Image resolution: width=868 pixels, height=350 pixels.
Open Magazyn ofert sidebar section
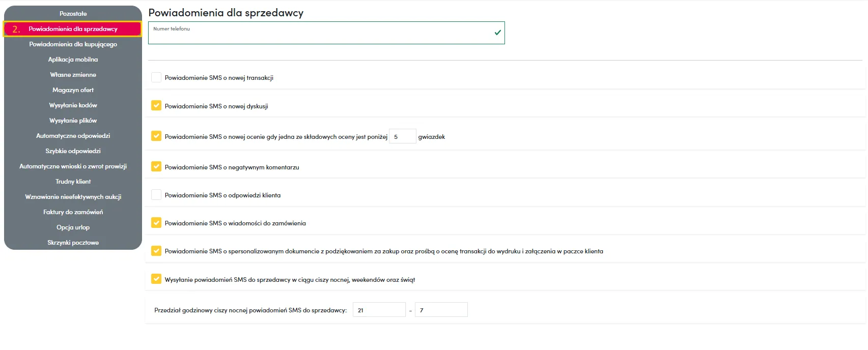73,90
